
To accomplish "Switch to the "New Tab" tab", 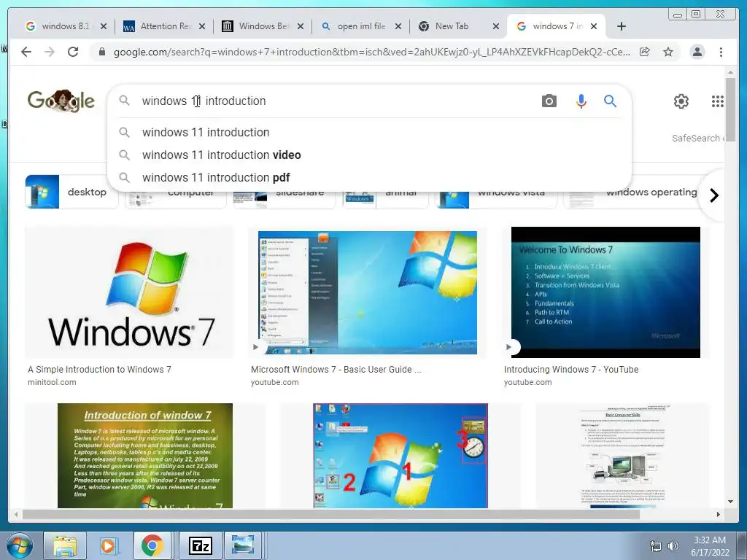I will [451, 26].
